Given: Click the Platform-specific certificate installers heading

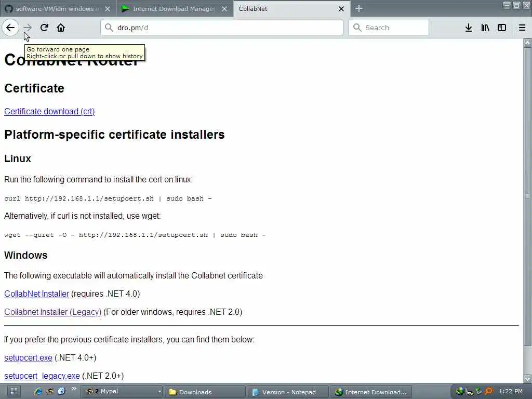Looking at the screenshot, I should click(x=114, y=135).
